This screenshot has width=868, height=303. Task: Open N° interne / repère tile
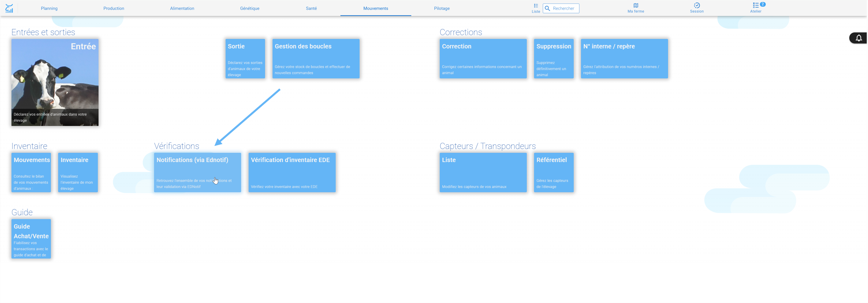pyautogui.click(x=624, y=58)
